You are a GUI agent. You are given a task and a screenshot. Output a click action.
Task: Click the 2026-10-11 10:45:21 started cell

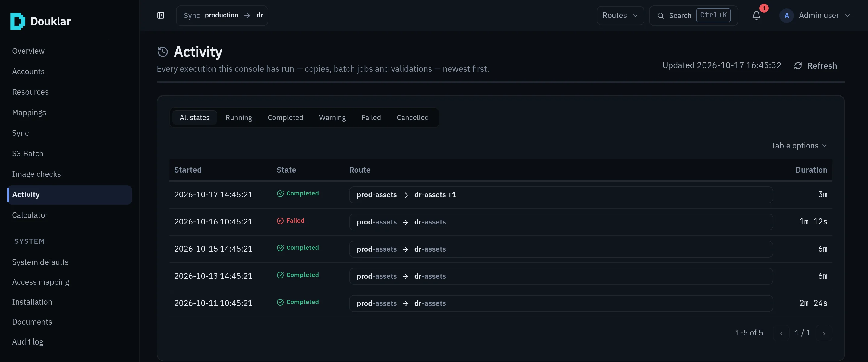coord(213,303)
